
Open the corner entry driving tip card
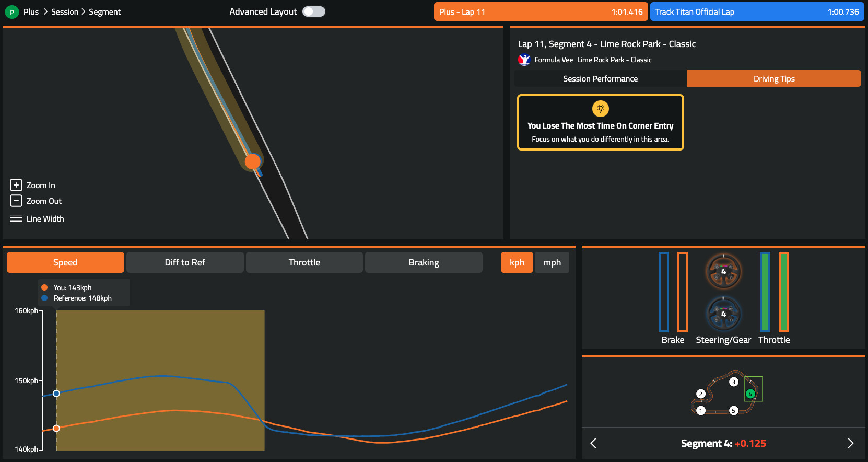tap(601, 122)
